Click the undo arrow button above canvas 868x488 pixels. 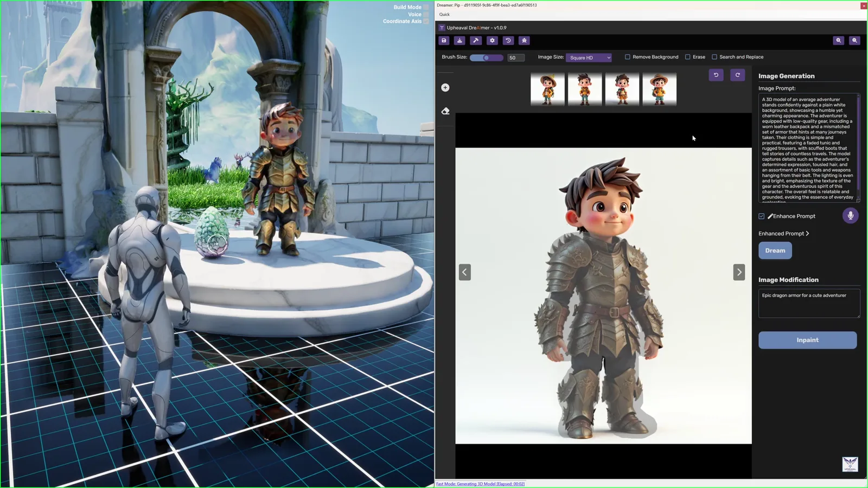point(716,75)
